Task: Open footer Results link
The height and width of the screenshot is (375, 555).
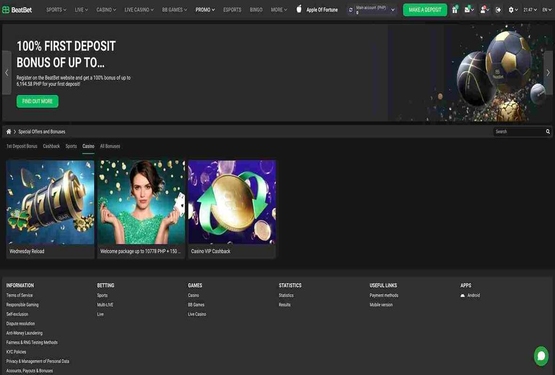Action: click(x=285, y=305)
